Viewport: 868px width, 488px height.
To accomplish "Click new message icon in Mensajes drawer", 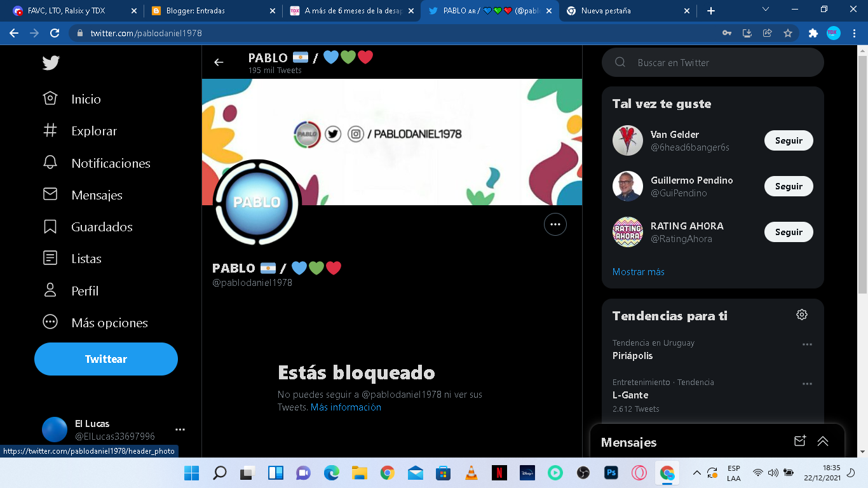I will click(800, 442).
